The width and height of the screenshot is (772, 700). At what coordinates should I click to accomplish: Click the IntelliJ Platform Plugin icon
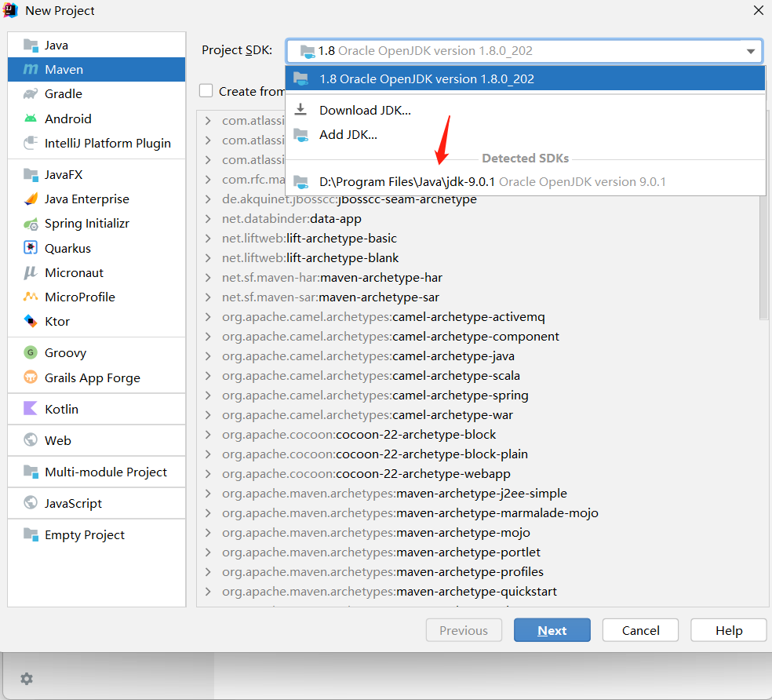tap(31, 143)
